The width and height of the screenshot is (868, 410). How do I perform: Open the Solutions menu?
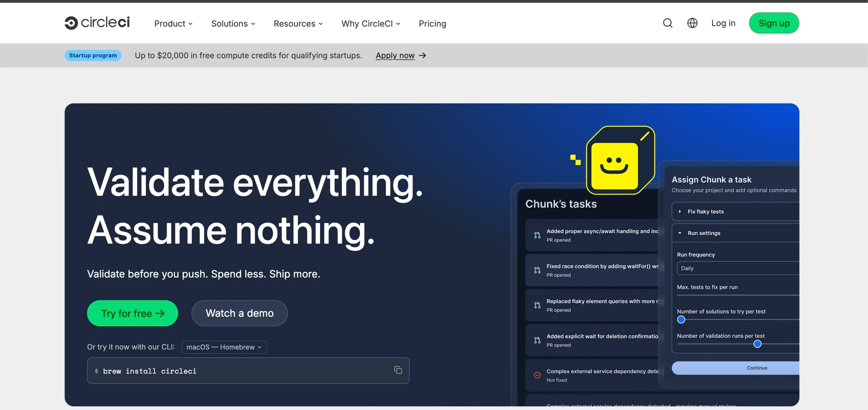(233, 23)
